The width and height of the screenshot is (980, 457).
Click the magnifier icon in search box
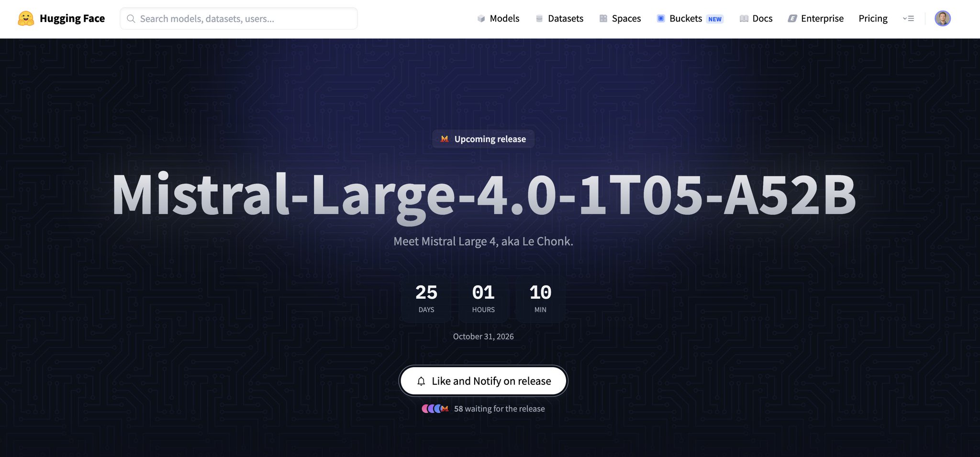tap(131, 19)
